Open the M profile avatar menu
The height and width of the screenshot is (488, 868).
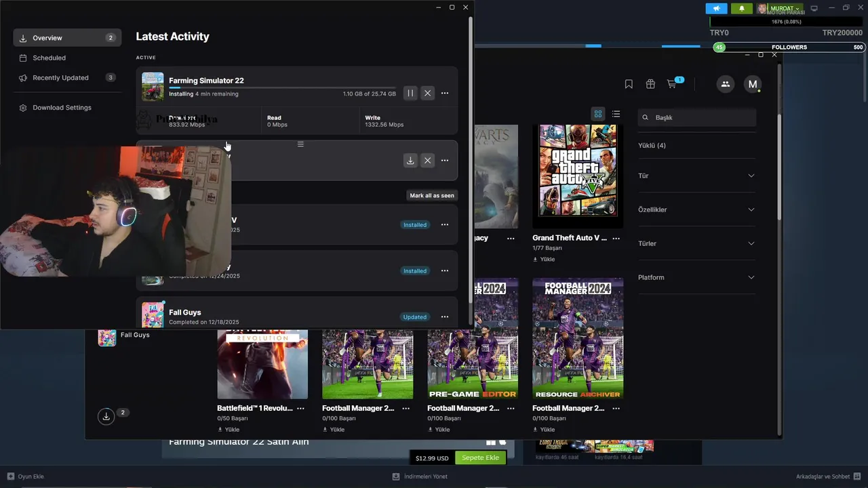752,84
